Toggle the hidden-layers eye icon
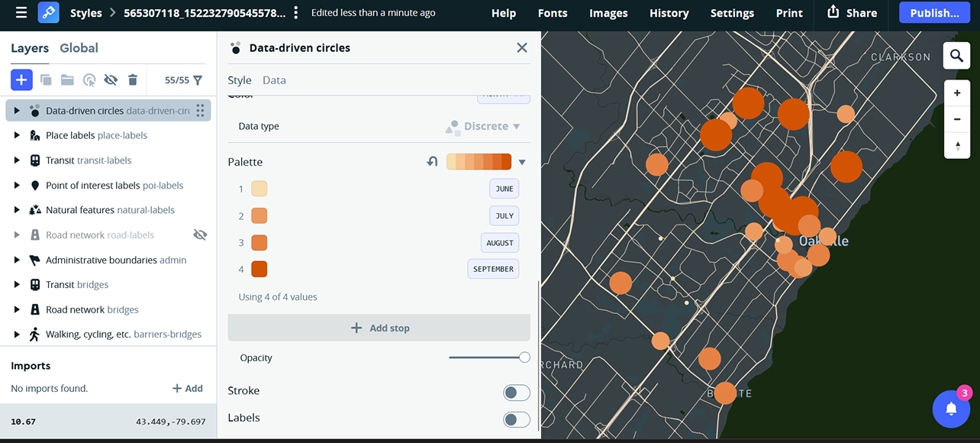Viewport: 980px width, 443px height. point(111,79)
